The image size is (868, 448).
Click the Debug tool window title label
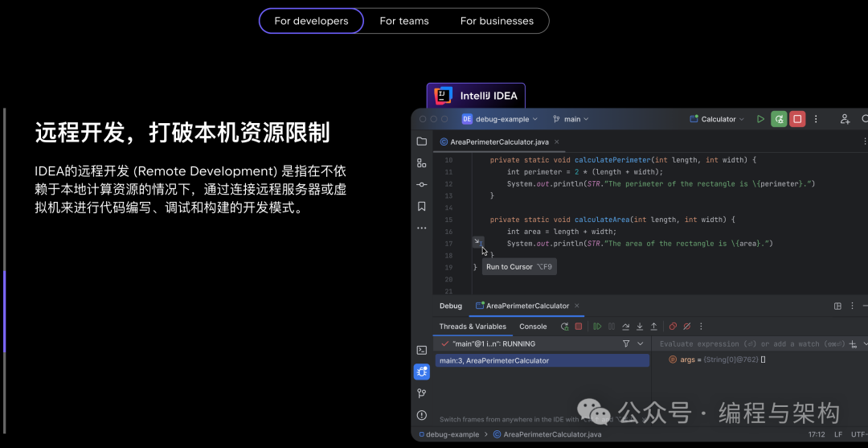[451, 306]
